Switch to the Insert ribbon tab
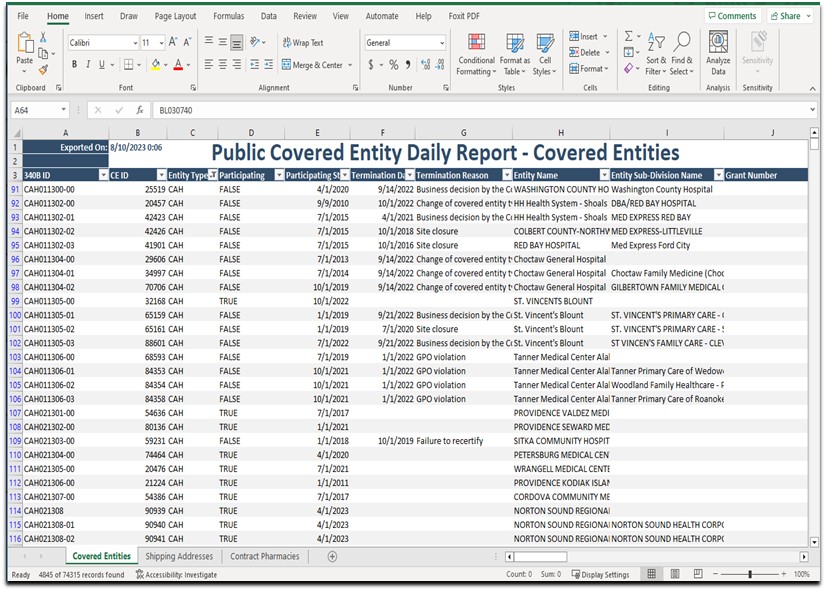The height and width of the screenshot is (591, 826). click(x=94, y=16)
